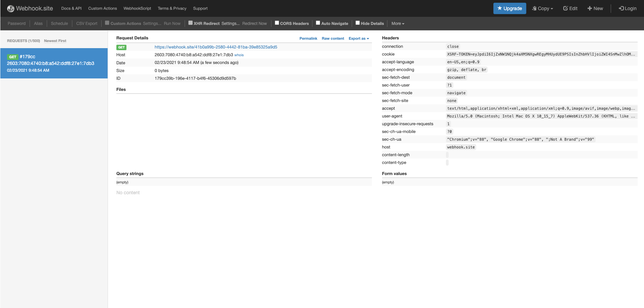Screen dimensions: 644x308
Task: Enable the Auto Navigate checkbox
Action: point(318,23)
